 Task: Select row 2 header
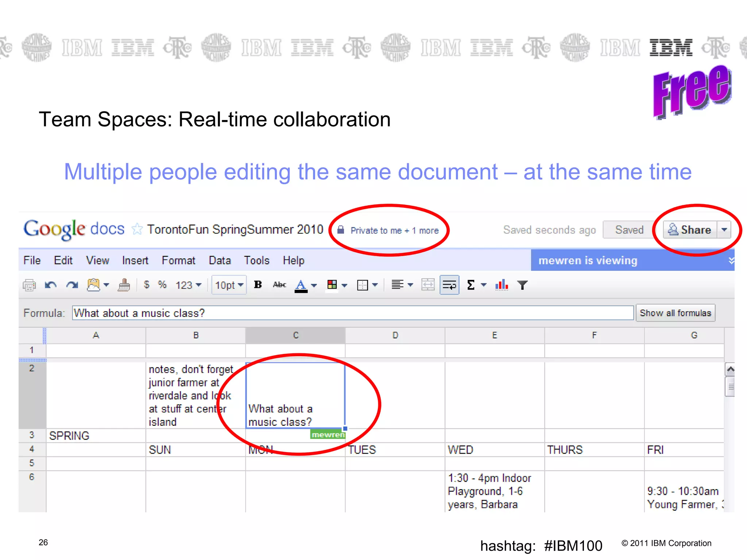[x=32, y=395]
